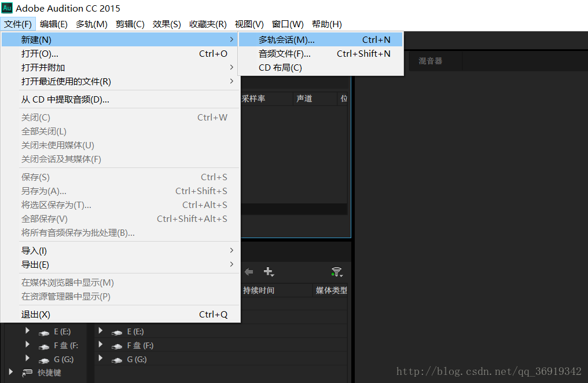Open the 视图(V) menu

click(249, 24)
